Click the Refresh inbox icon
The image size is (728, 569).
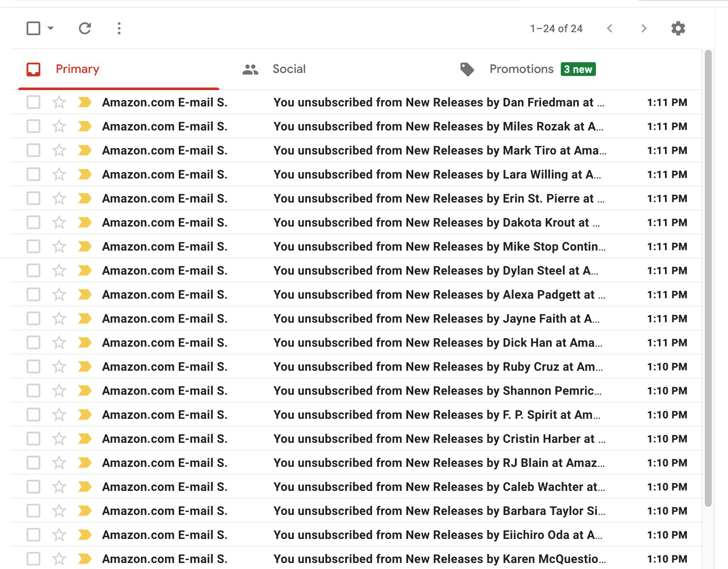85,28
